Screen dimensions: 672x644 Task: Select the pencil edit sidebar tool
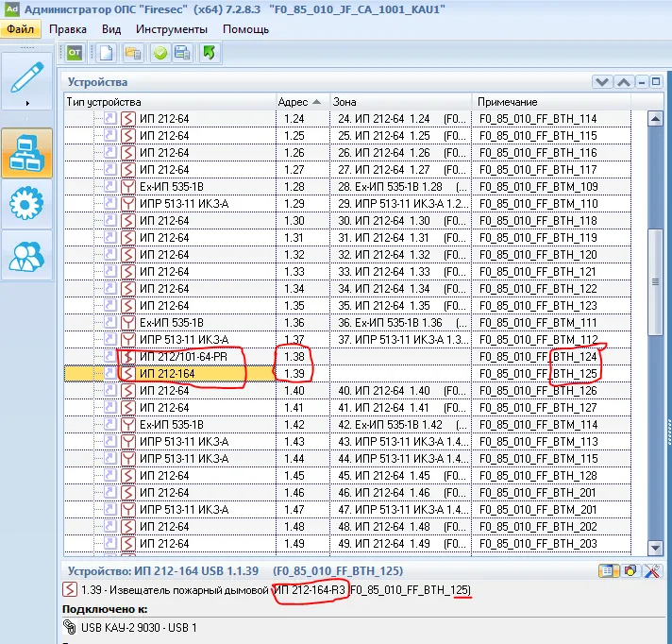(x=26, y=77)
